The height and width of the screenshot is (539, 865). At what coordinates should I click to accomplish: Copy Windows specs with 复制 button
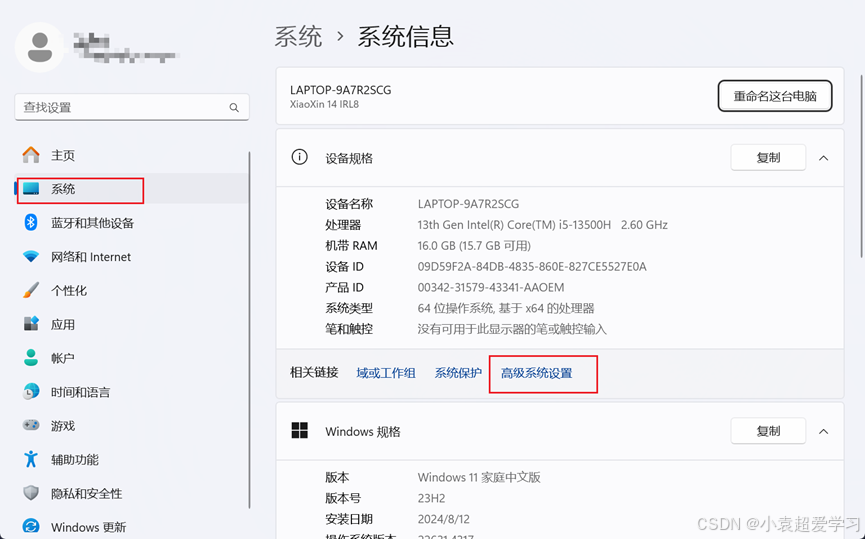coord(768,431)
